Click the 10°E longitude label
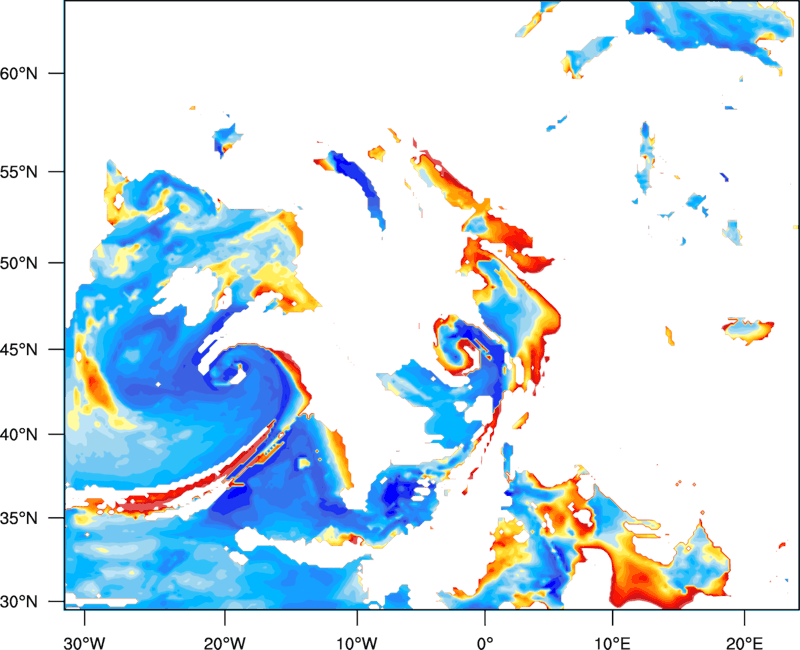The image size is (800, 650). [612, 643]
